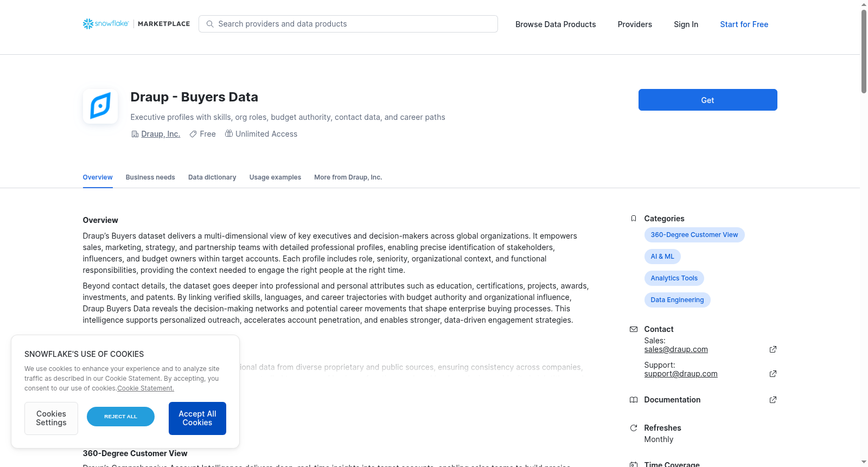Click the Contact envelope icon
868x467 pixels.
(x=634, y=329)
